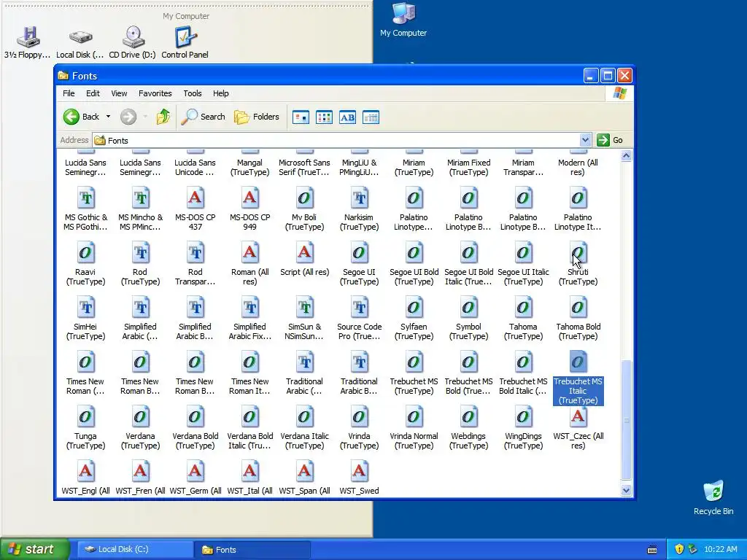The image size is (747, 560).
Task: Open the Tools menu
Action: [x=193, y=93]
